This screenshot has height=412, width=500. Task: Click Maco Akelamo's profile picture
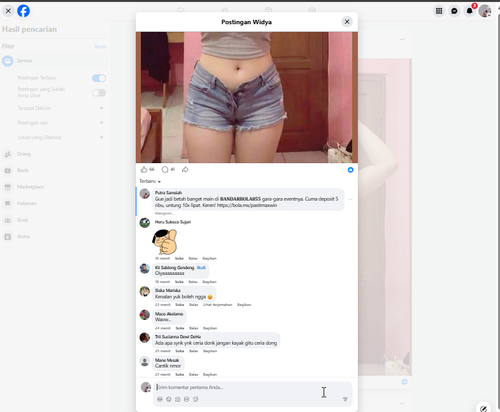(x=145, y=315)
